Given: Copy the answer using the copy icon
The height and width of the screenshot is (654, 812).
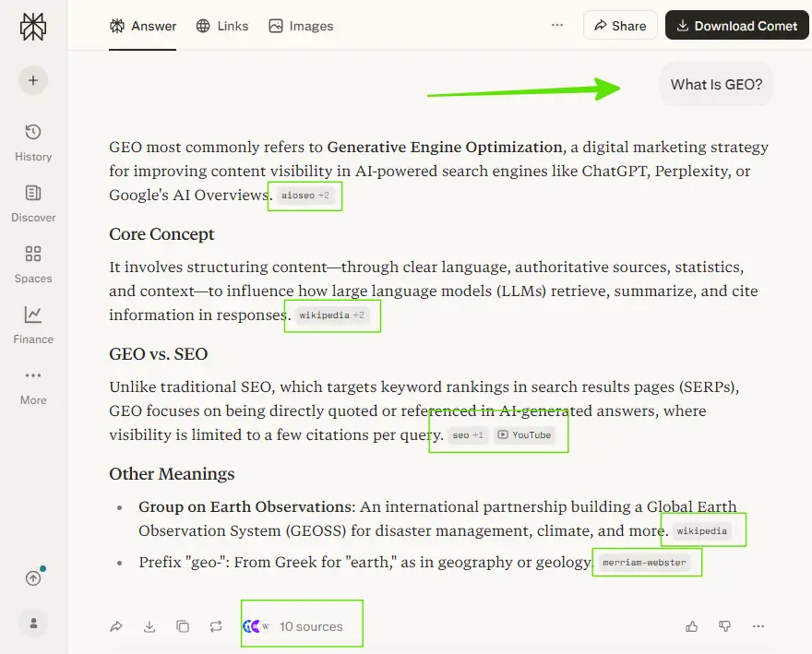Looking at the screenshot, I should [x=183, y=625].
